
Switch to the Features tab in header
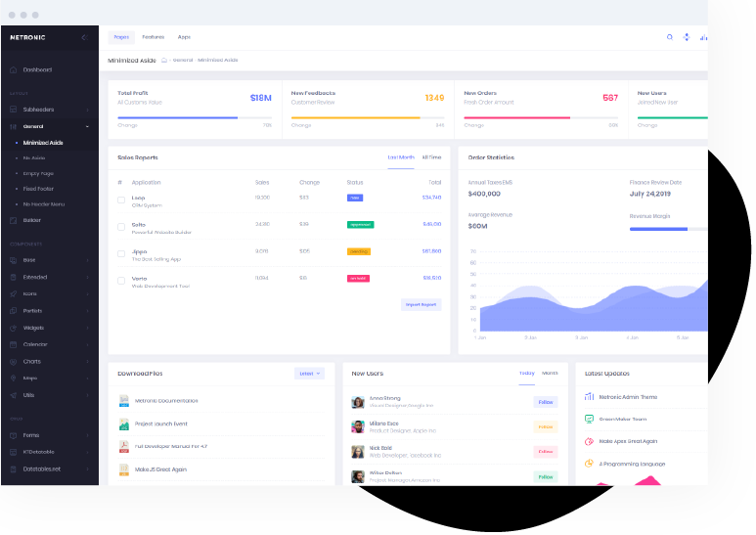pyautogui.click(x=153, y=37)
